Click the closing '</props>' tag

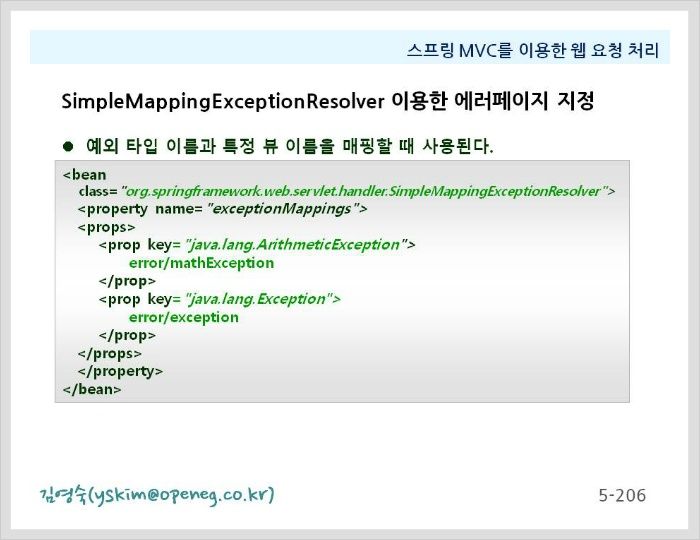pos(109,353)
